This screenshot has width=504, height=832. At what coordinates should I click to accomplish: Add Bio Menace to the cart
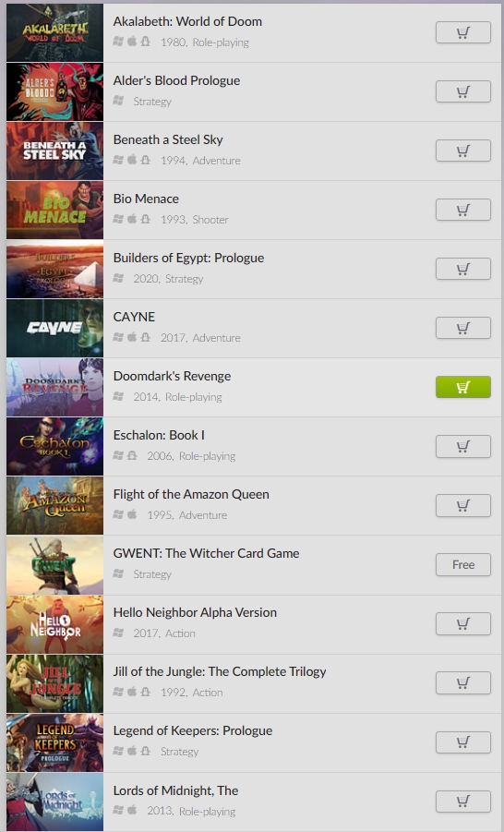pos(463,210)
